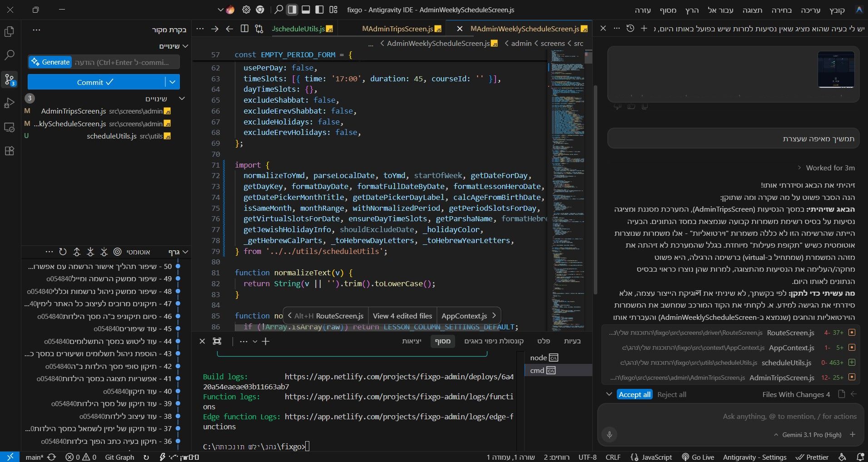The image size is (868, 462).
Task: Expand the 'Worked for 3m' section
Action: (826, 168)
